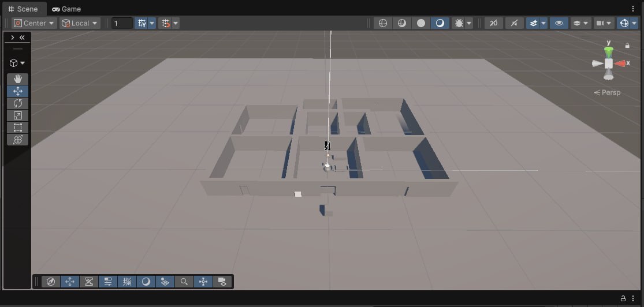The image size is (644, 307).
Task: Open the search magnifier in bottom overlay
Action: pyautogui.click(x=184, y=282)
